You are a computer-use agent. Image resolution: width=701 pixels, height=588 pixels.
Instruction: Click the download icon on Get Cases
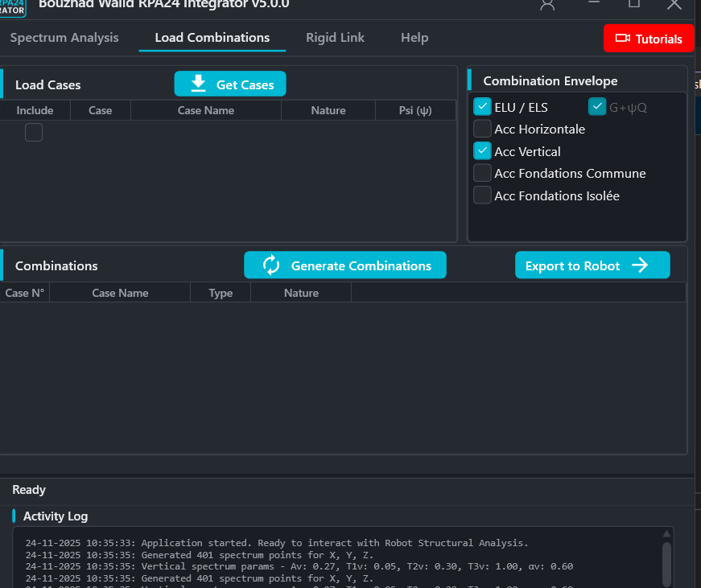[x=198, y=84]
